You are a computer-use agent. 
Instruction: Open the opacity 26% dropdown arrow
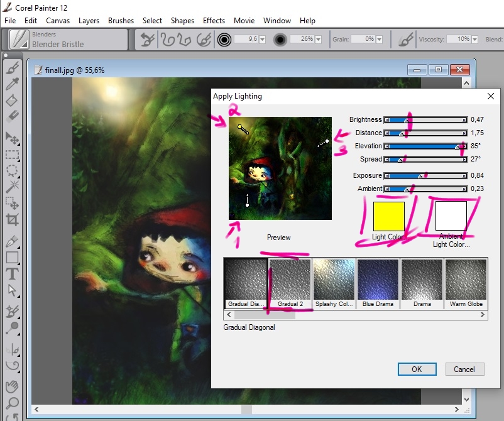pos(318,40)
